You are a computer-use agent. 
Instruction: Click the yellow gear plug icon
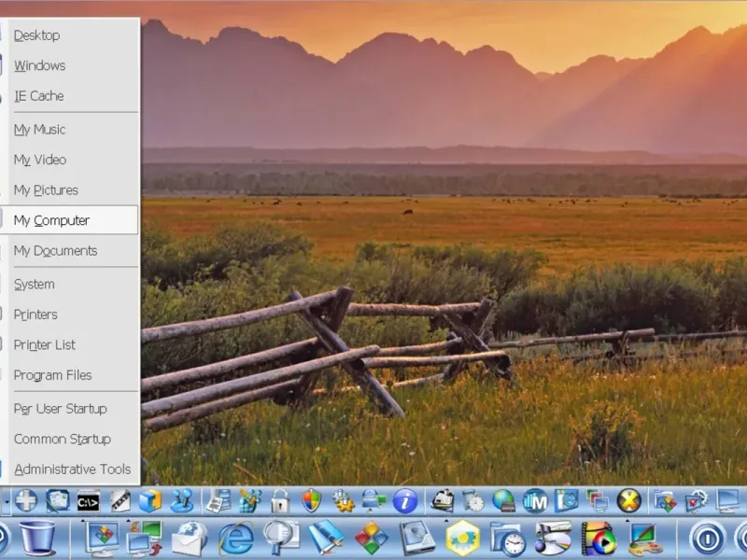pos(343,501)
